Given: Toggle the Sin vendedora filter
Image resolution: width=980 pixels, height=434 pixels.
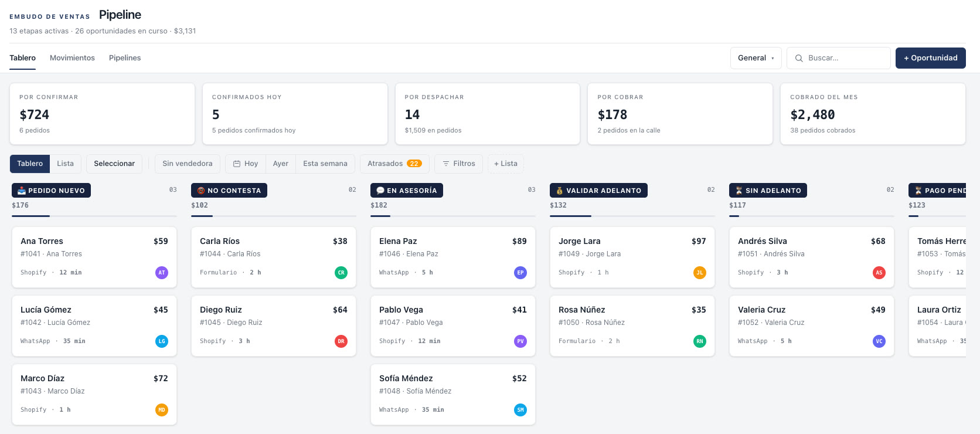Looking at the screenshot, I should (188, 164).
